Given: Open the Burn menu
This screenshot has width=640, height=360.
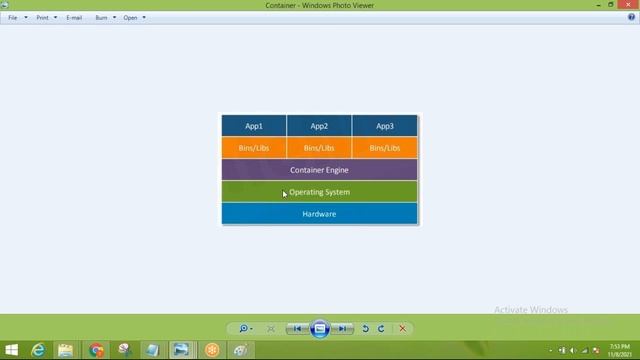Looking at the screenshot, I should coord(101,18).
